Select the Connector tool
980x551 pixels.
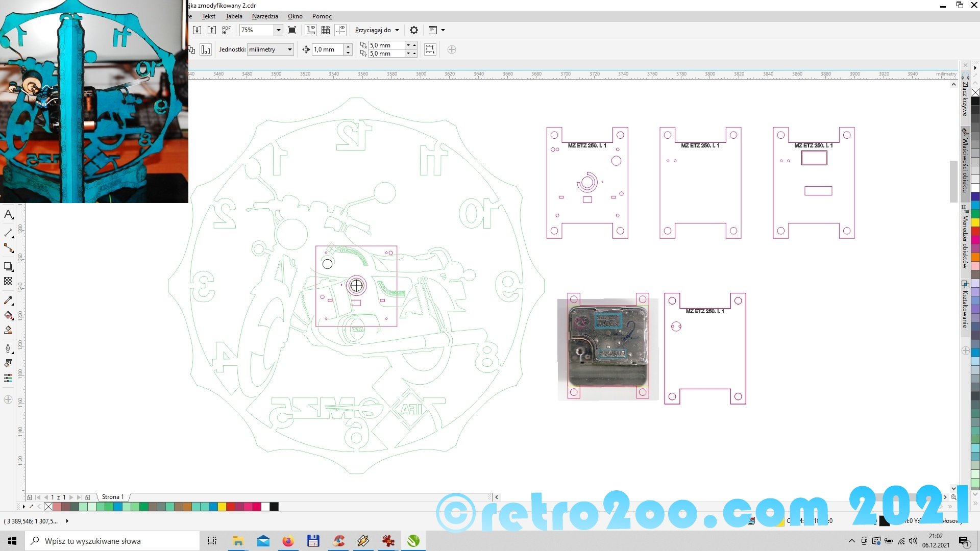[x=8, y=248]
